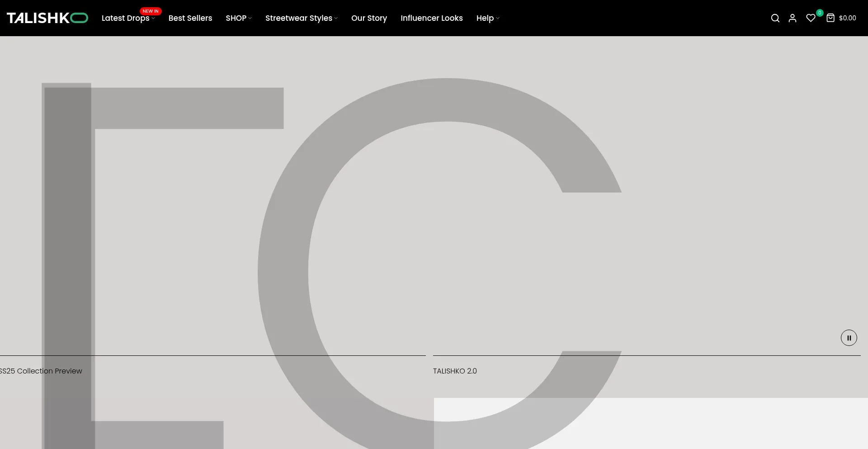The width and height of the screenshot is (868, 449).
Task: Open the Our Story page
Action: click(x=369, y=18)
